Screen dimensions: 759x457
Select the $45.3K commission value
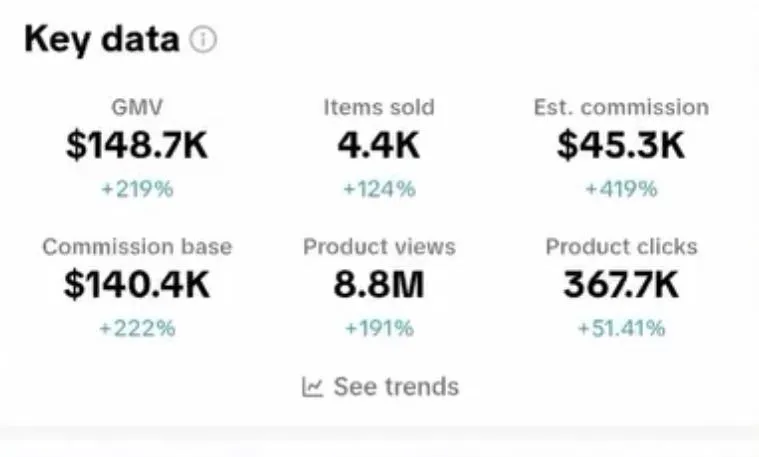point(622,145)
